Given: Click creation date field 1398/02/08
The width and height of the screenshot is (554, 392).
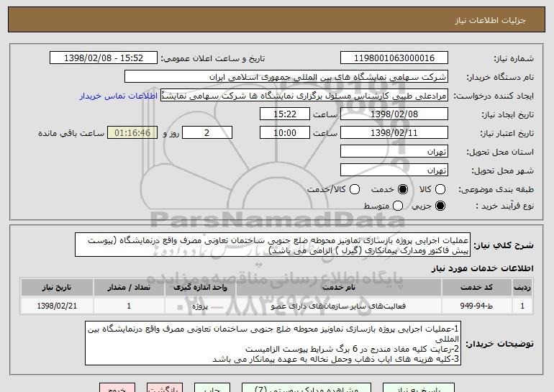Looking at the screenshot, I should [394, 114].
